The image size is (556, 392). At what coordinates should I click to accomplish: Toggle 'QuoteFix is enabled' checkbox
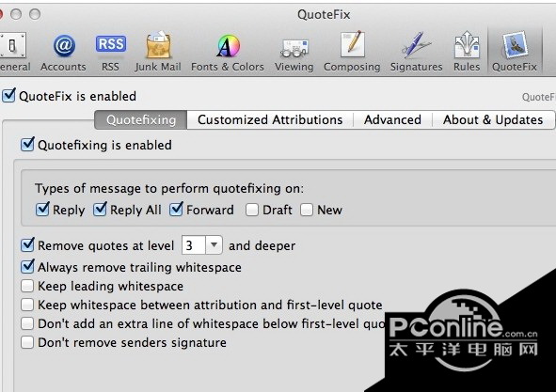(x=8, y=96)
